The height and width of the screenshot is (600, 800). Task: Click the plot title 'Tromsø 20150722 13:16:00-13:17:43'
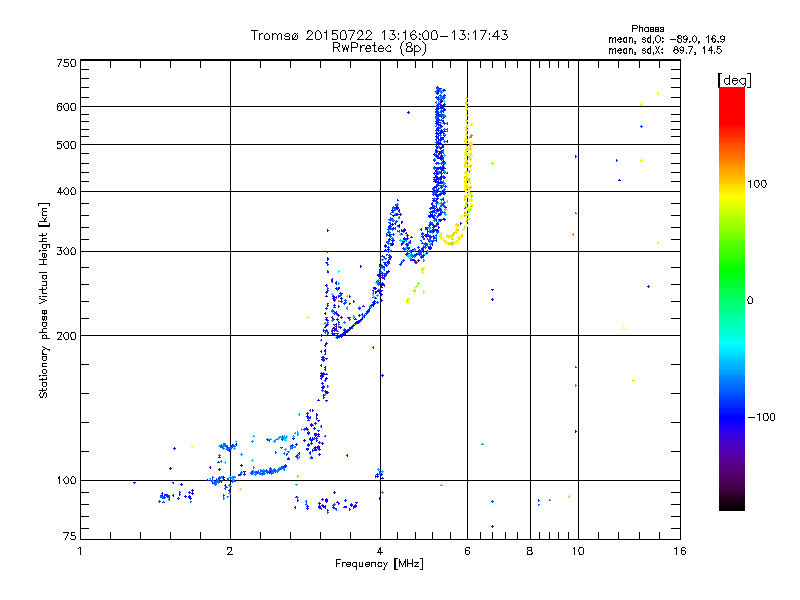pyautogui.click(x=379, y=35)
